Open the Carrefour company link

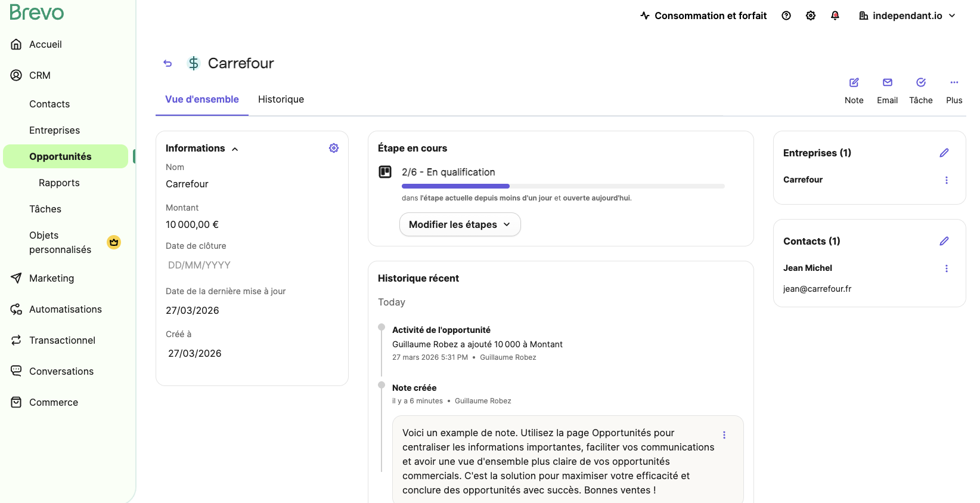click(803, 180)
